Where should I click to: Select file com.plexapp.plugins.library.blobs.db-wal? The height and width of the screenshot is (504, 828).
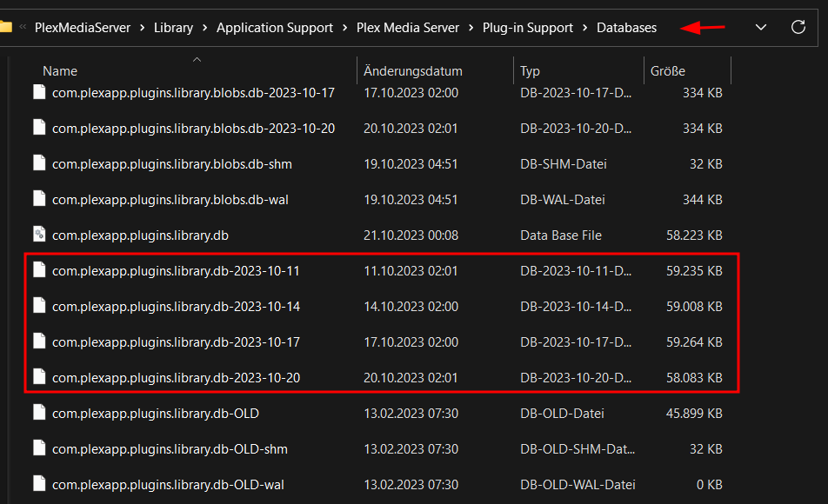tap(170, 200)
